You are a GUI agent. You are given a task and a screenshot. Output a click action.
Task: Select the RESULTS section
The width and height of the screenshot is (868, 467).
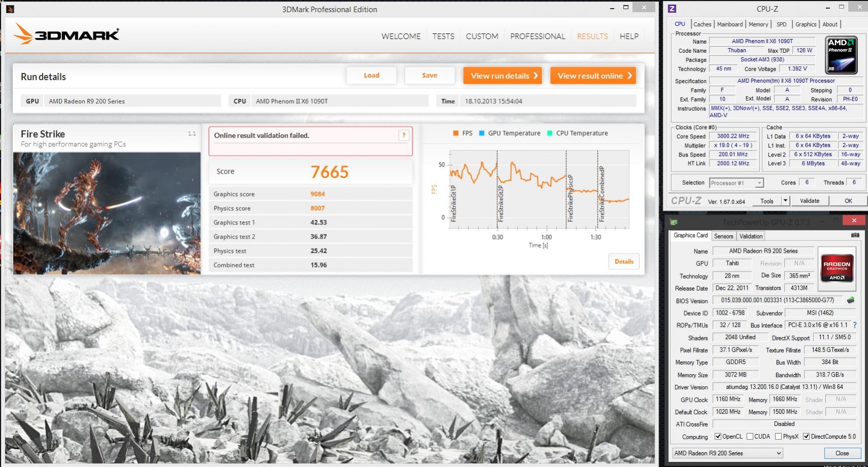coord(592,37)
